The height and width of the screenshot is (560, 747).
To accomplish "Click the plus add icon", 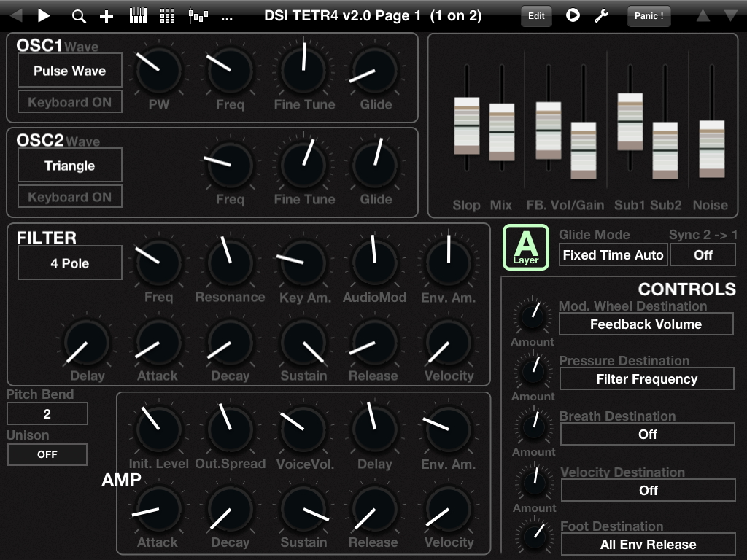I will (x=107, y=16).
